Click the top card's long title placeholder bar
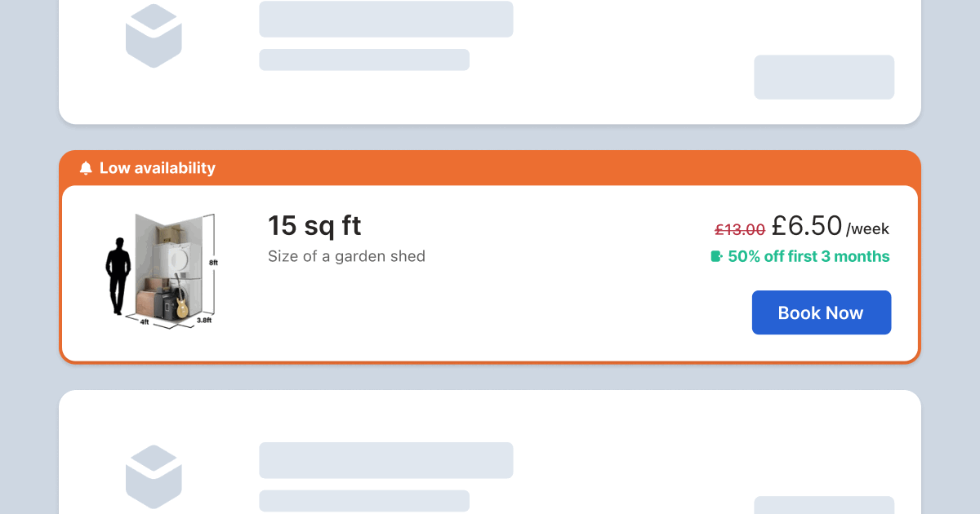Image resolution: width=980 pixels, height=514 pixels. coord(386,19)
